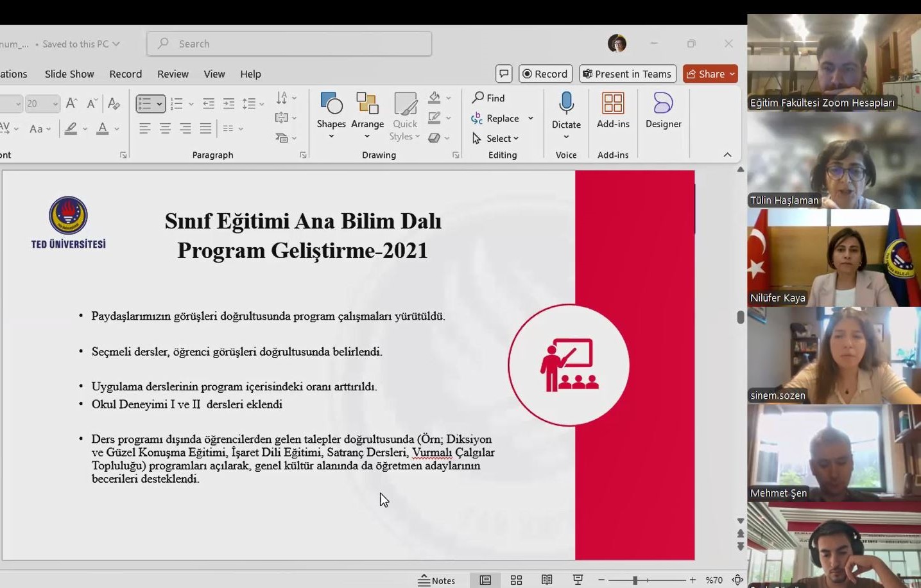Image resolution: width=921 pixels, height=588 pixels.
Task: Start Slide Show from the status bar
Action: pos(577,580)
